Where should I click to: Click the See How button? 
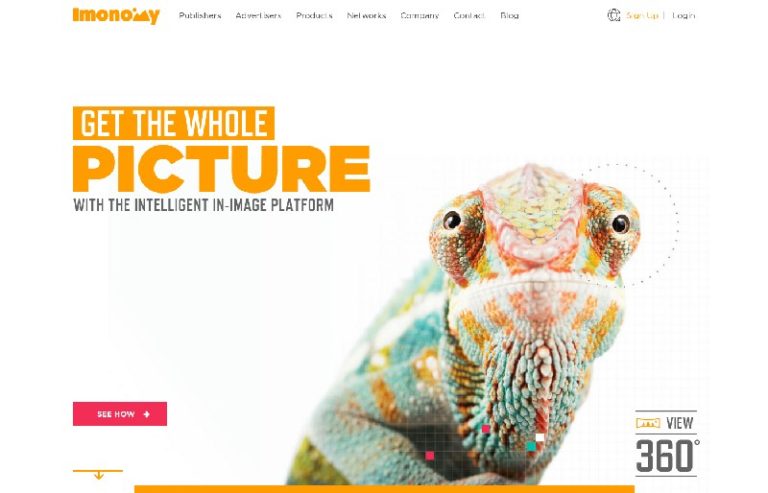(x=120, y=414)
